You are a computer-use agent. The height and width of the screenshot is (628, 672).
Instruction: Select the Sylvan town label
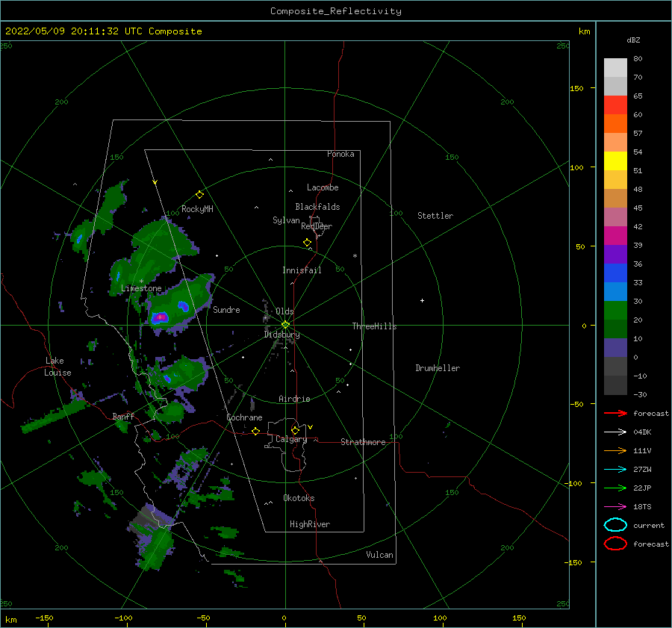[286, 220]
